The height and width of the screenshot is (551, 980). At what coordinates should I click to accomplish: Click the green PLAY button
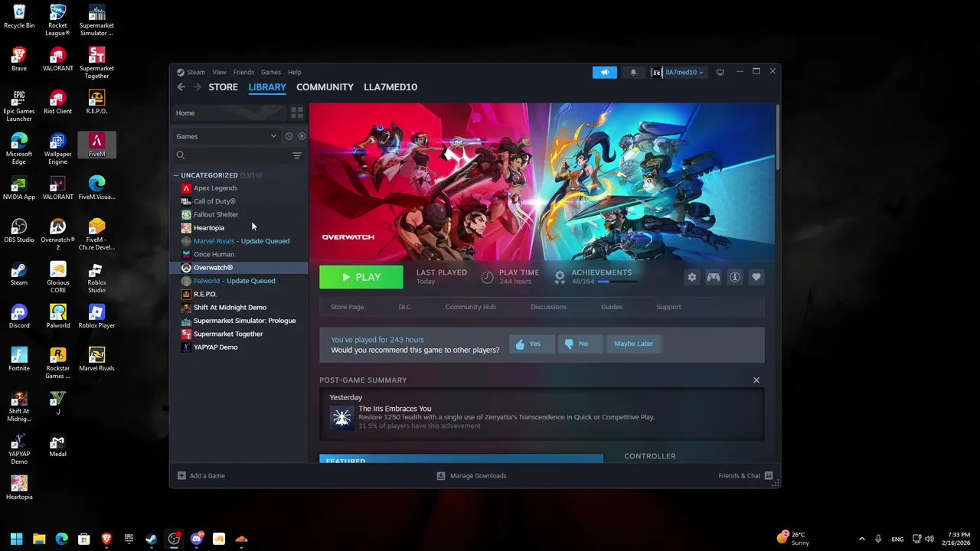pos(361,277)
